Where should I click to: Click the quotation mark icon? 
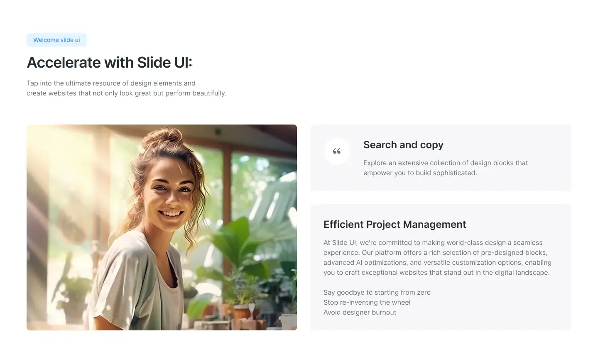(x=337, y=151)
